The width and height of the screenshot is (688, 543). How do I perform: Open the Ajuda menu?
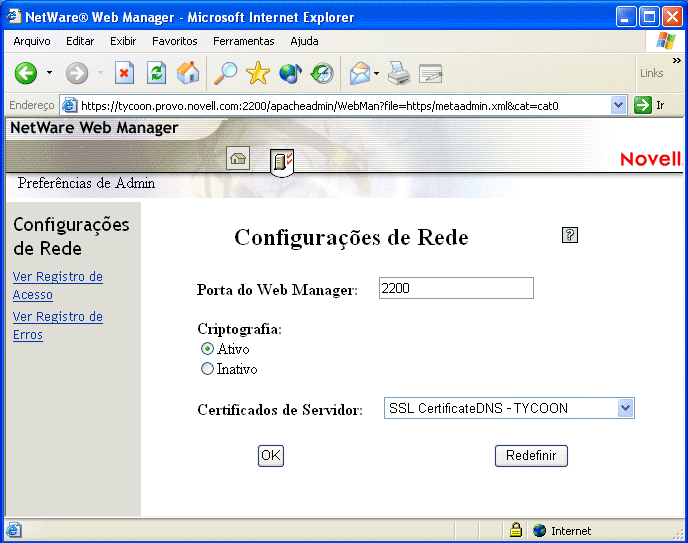click(304, 41)
